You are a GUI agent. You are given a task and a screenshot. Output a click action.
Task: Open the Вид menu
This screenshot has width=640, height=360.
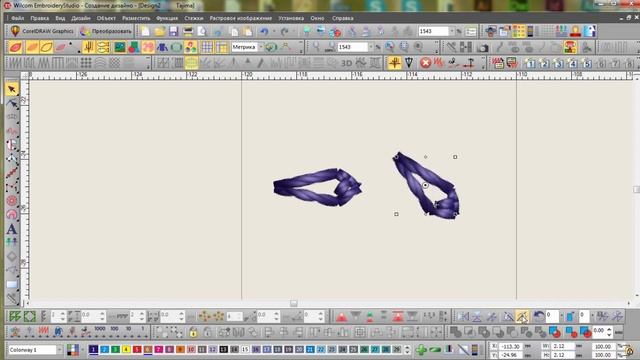[x=60, y=18]
